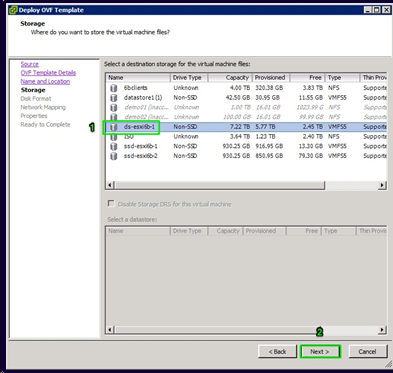
Task: Click the 3.64 TB capacity cell
Action: (x=240, y=136)
